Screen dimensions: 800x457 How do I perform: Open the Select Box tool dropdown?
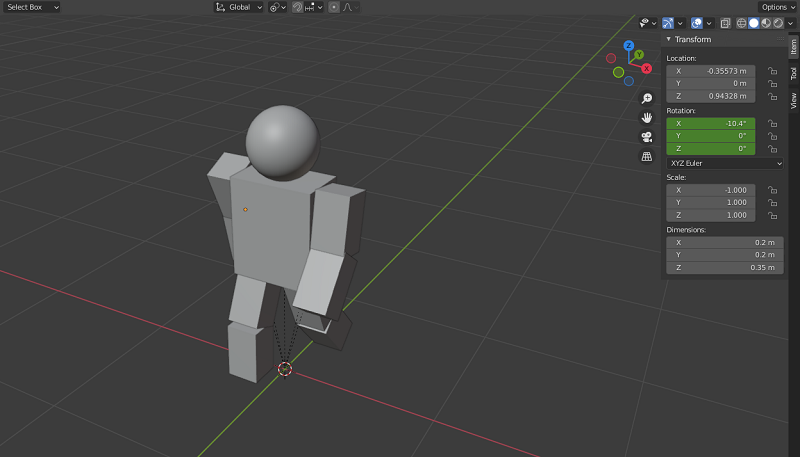pyautogui.click(x=32, y=7)
